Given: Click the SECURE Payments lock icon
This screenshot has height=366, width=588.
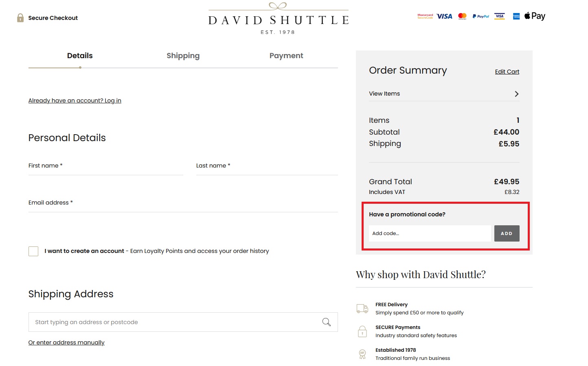Looking at the screenshot, I should pyautogui.click(x=362, y=331).
